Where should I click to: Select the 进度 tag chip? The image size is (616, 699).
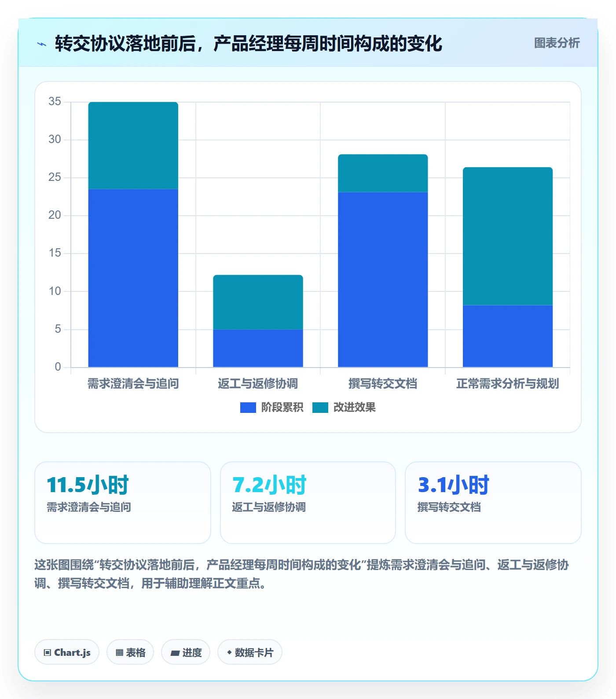pyautogui.click(x=186, y=652)
